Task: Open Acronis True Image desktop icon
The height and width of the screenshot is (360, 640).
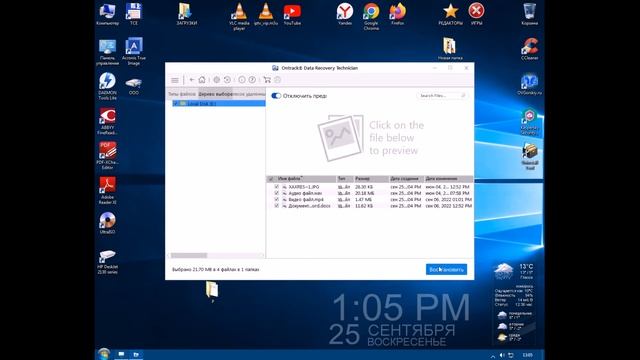Action: pos(134,51)
